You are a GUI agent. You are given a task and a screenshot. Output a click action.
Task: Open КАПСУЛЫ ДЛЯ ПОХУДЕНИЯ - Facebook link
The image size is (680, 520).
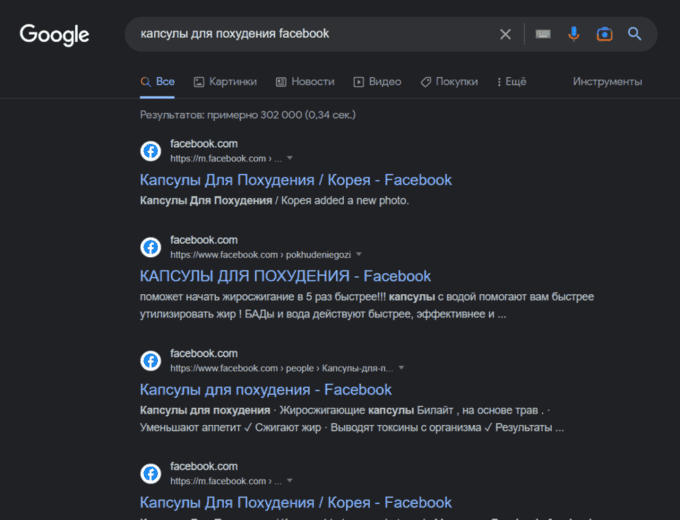tap(285, 276)
